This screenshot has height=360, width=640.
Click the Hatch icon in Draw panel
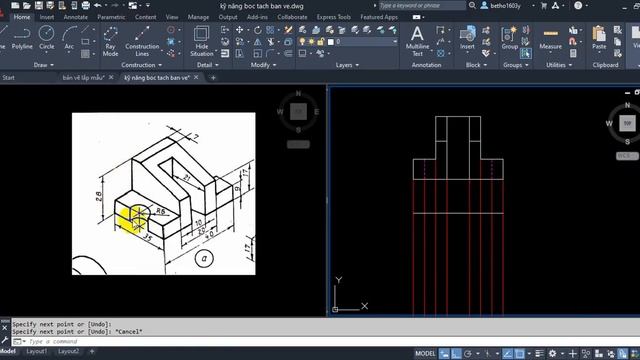[85, 53]
